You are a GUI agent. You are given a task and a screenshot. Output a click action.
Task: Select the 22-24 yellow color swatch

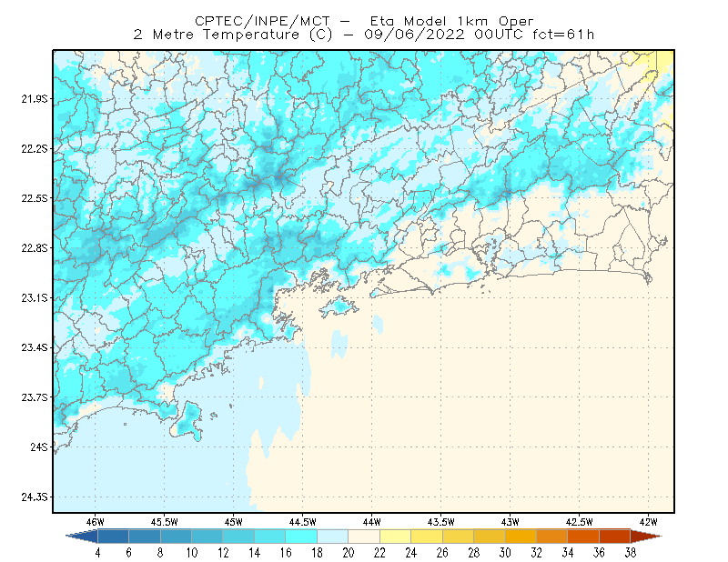(396, 537)
